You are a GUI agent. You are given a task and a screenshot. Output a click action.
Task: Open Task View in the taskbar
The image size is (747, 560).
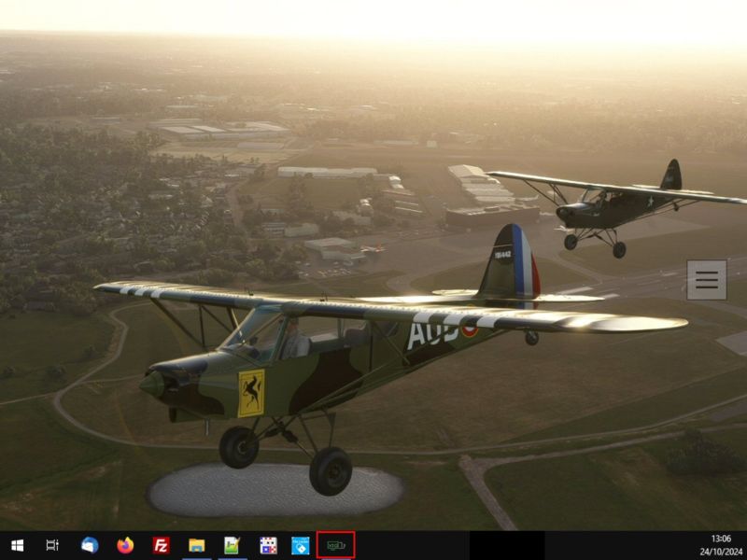(52, 545)
